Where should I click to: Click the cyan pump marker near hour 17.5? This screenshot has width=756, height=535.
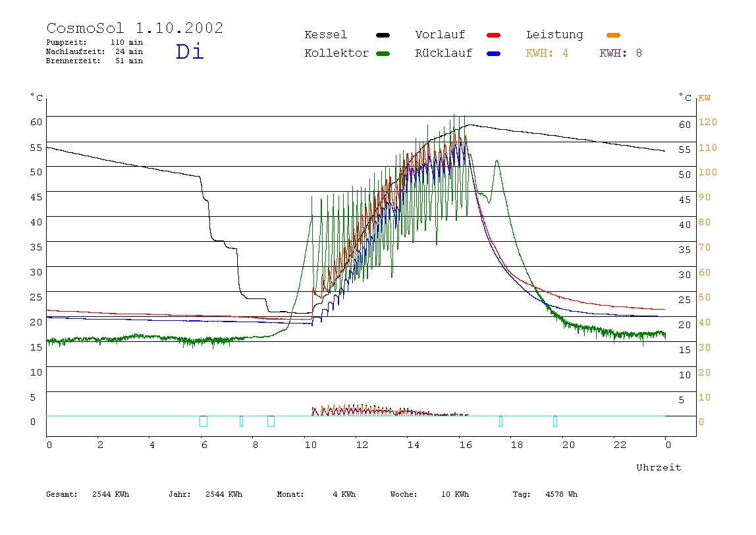click(501, 421)
